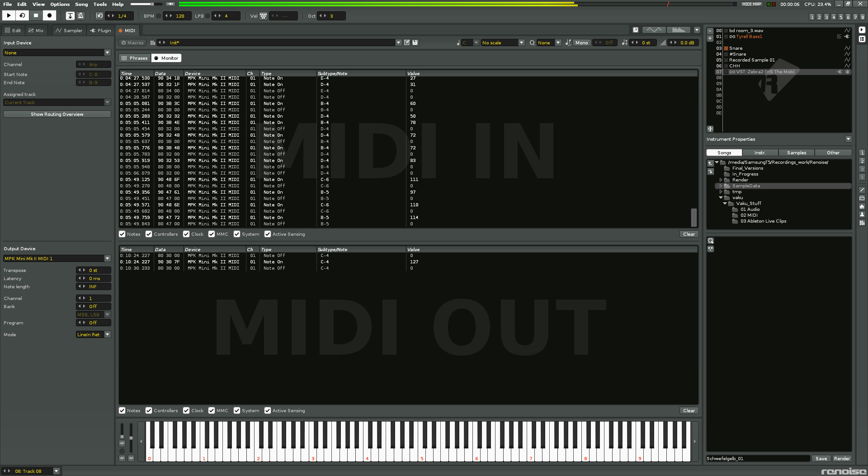This screenshot has height=476, width=868.
Task: Click the Render button in disk browser
Action: [842, 458]
